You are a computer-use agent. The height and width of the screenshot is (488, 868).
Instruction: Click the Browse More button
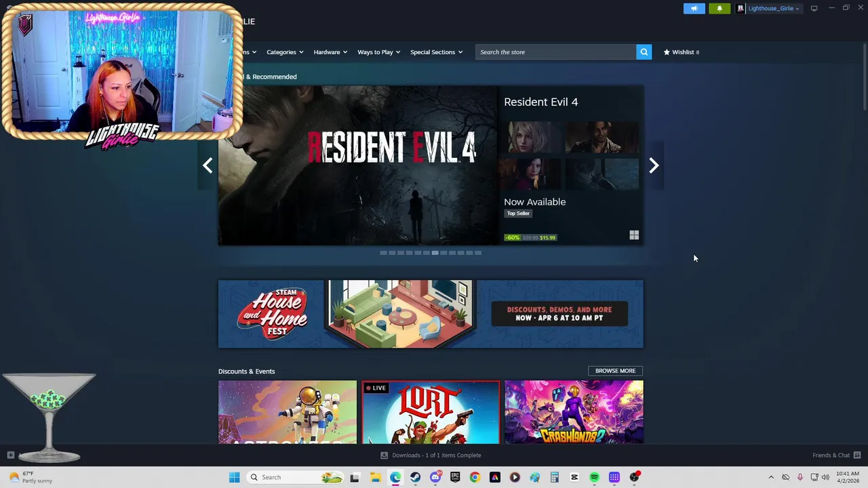615,371
